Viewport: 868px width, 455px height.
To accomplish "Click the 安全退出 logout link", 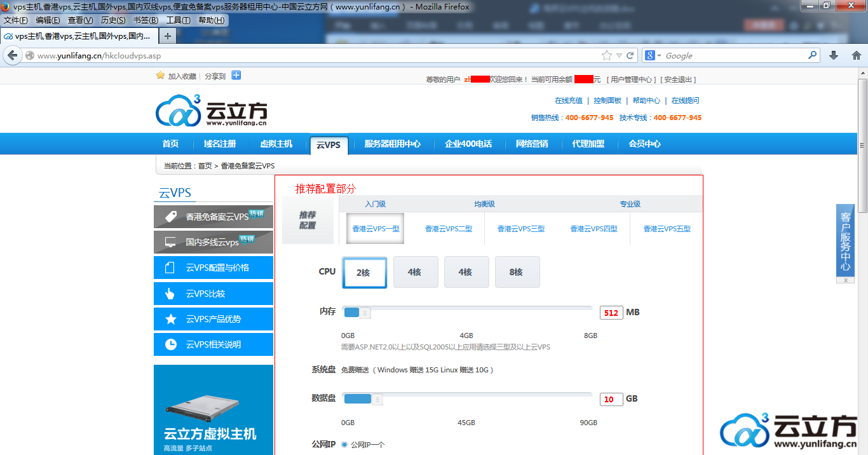I will point(679,79).
